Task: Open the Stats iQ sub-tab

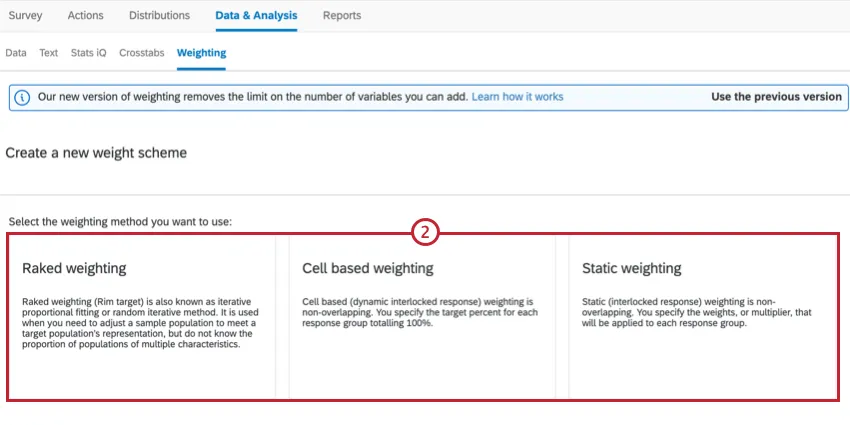Action: 88,52
